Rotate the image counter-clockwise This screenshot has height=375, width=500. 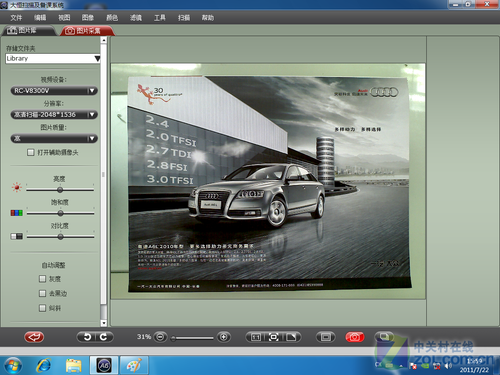(87, 337)
